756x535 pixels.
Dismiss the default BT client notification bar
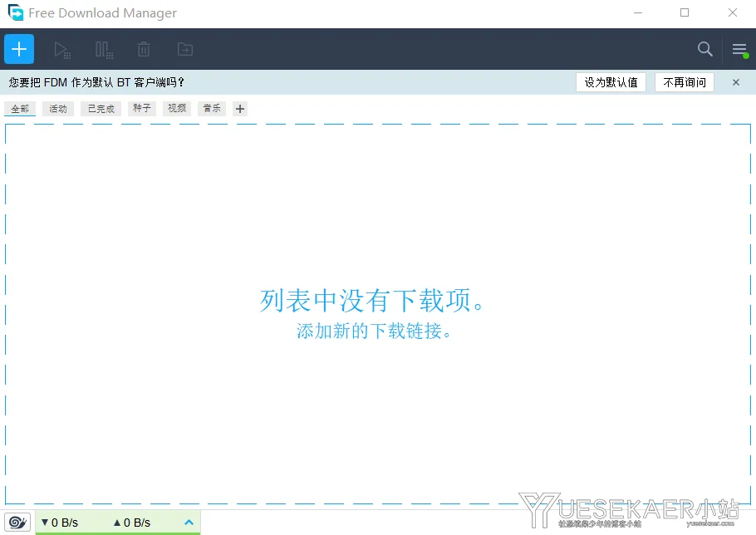click(x=736, y=82)
